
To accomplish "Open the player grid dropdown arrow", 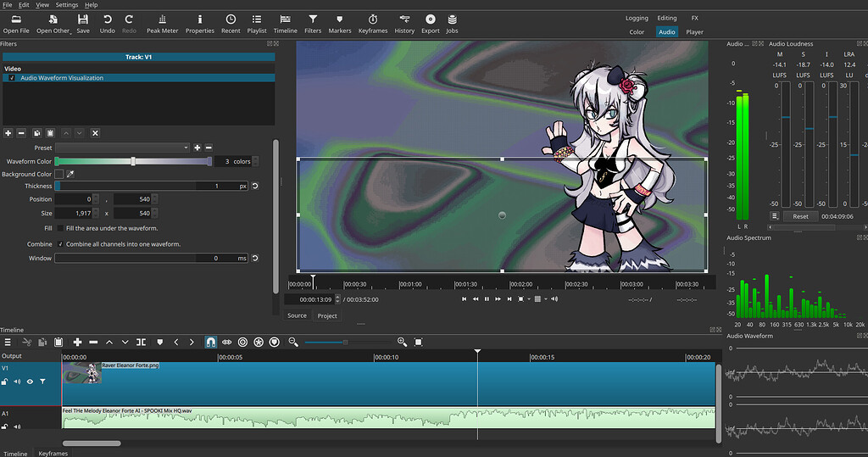I will pos(546,299).
